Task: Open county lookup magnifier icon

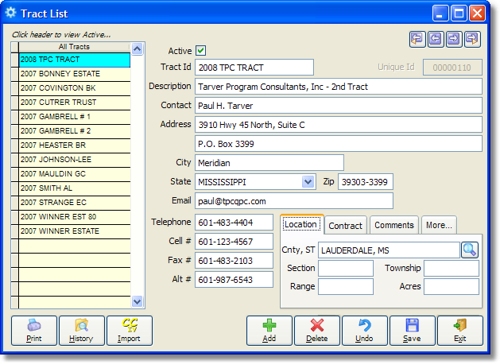Action: coord(469,250)
